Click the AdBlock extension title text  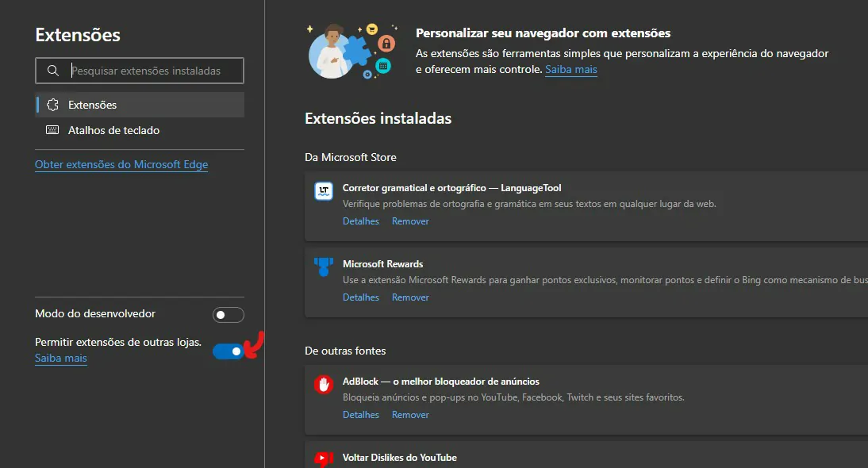coord(440,382)
